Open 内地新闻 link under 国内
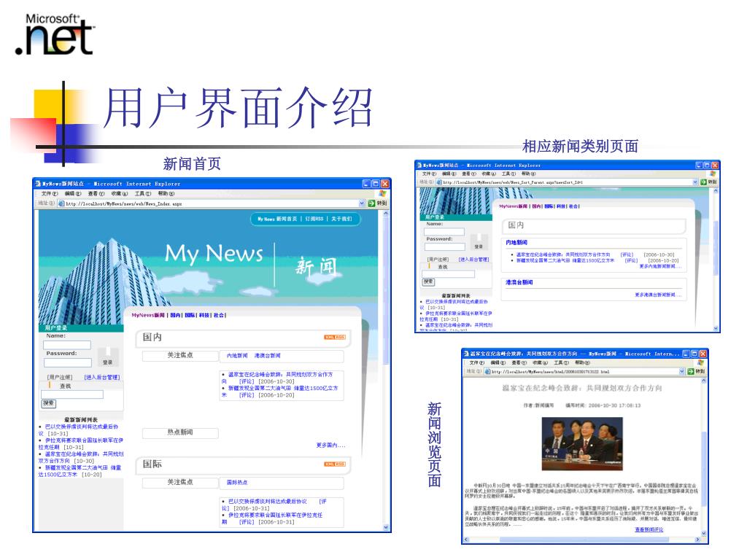 point(237,356)
